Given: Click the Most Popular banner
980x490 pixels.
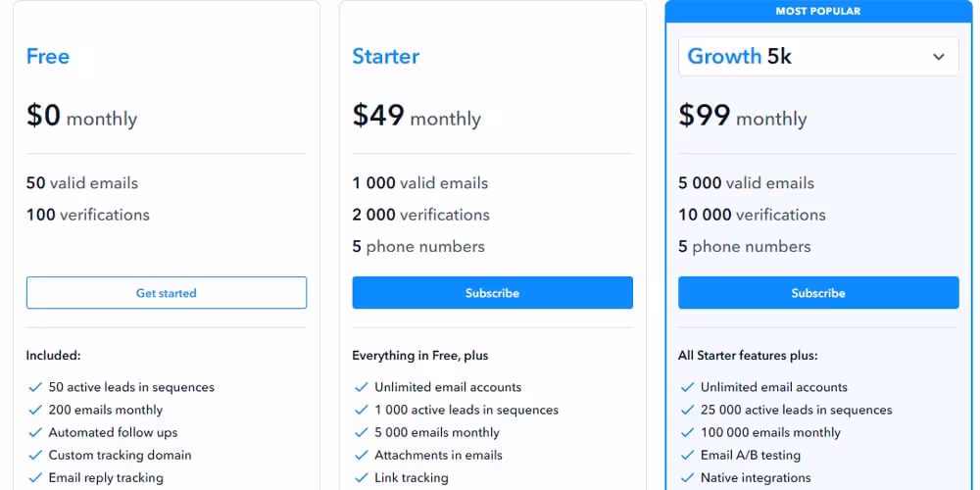Looking at the screenshot, I should coord(818,11).
